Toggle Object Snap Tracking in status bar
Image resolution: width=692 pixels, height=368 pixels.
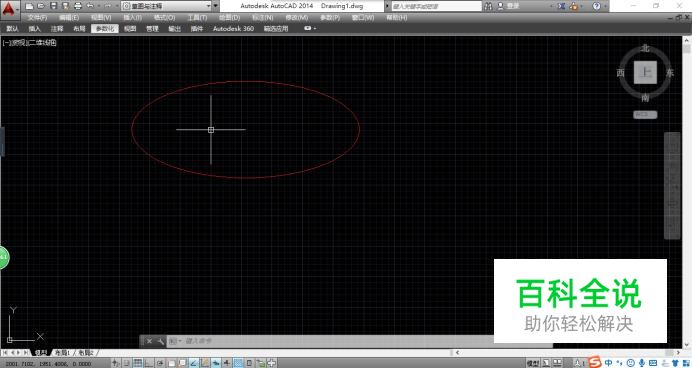tap(194, 363)
